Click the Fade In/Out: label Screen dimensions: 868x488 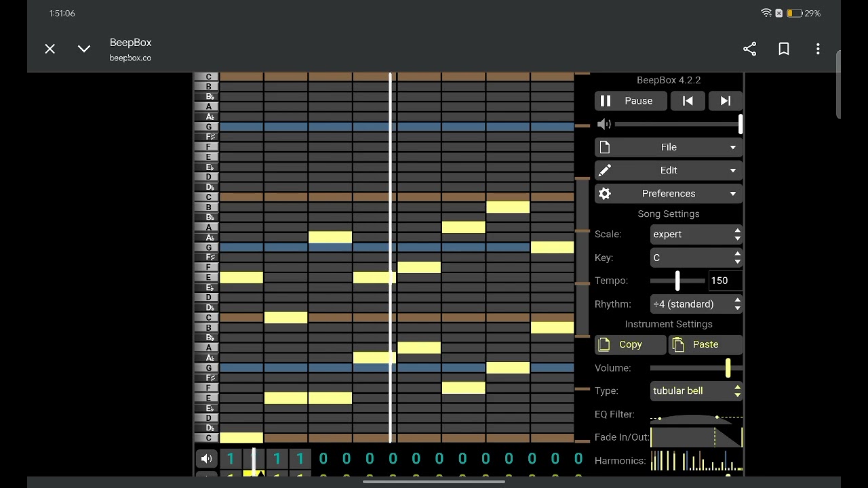[622, 437]
